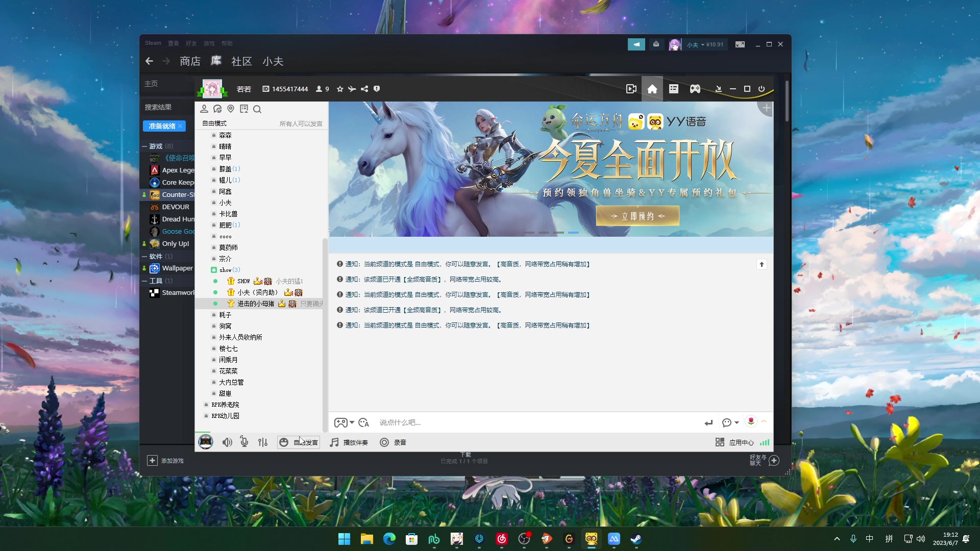Viewport: 980px width, 551px height.
Task: Click the plus corner on the banner
Action: click(x=766, y=108)
